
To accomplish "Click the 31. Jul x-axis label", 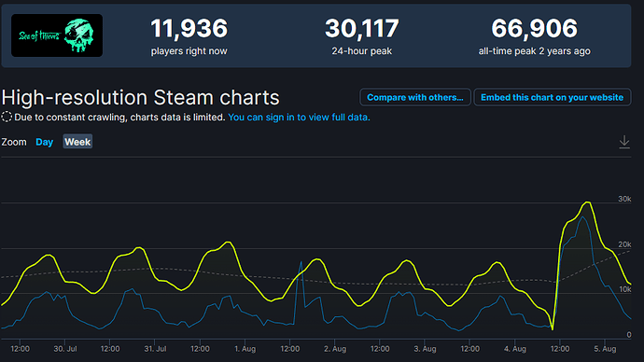I will tap(155, 349).
